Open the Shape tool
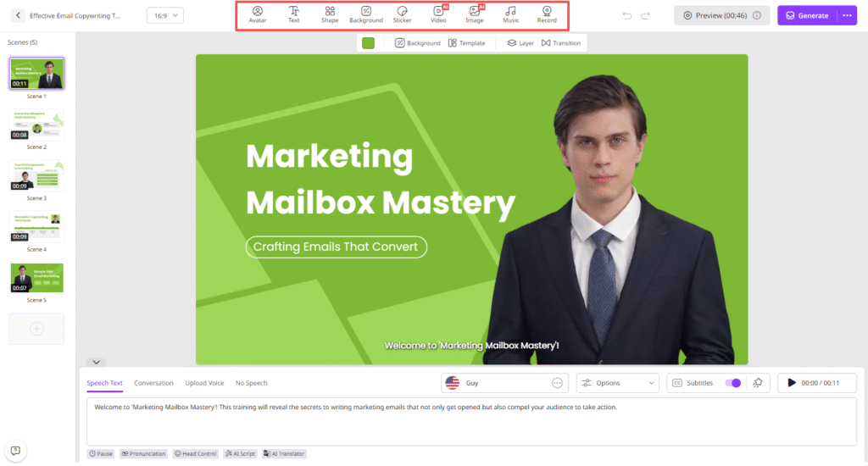 pos(330,14)
